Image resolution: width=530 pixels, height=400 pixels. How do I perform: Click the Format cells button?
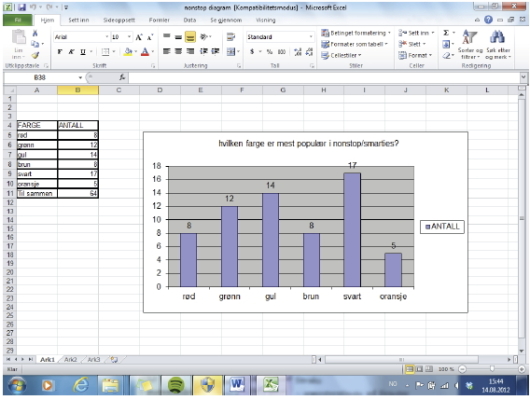415,55
